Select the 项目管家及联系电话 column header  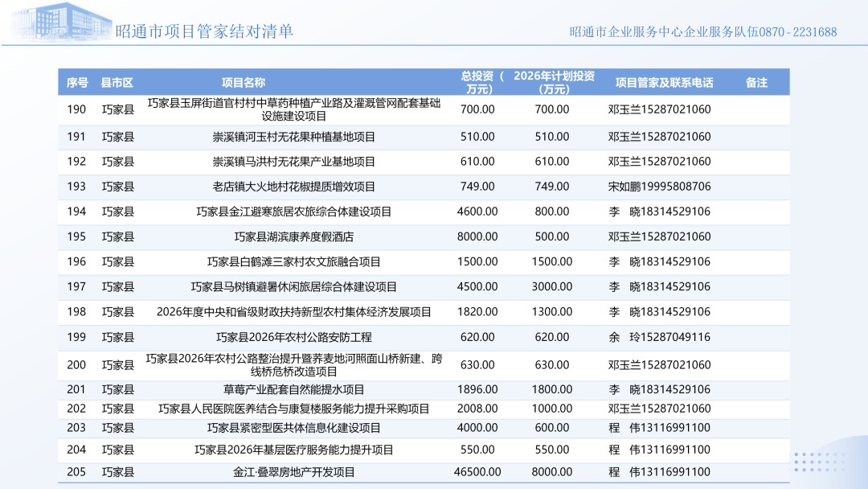(665, 83)
